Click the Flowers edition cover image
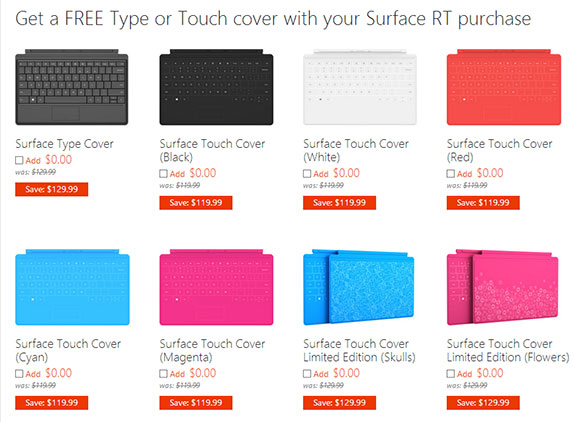Screen dimensions: 574x422 tap(503, 287)
